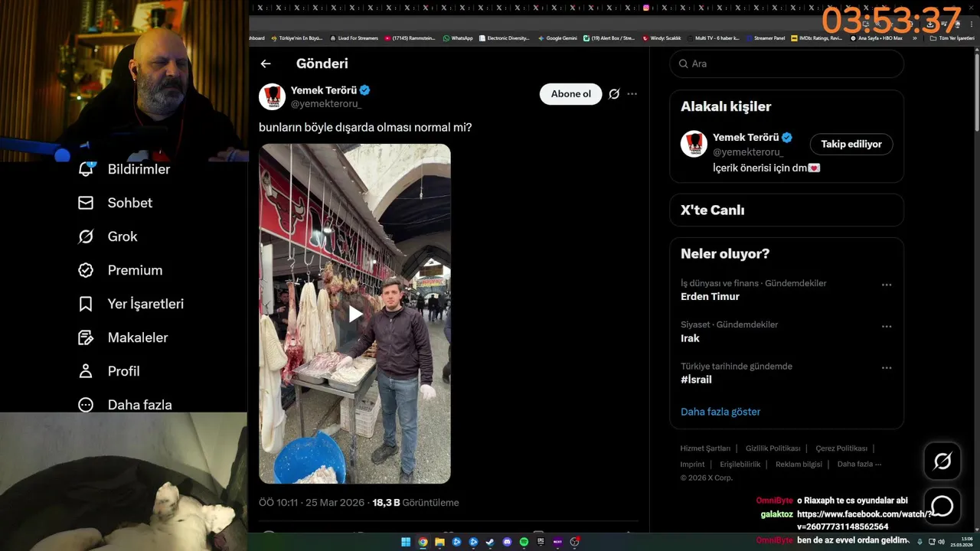
Task: Open Makaleler in the sidebar
Action: [122, 337]
